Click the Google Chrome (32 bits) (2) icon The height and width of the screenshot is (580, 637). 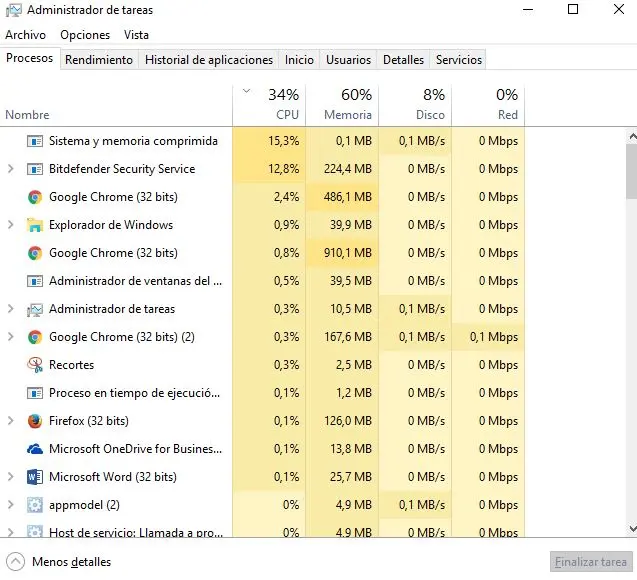tap(35, 337)
